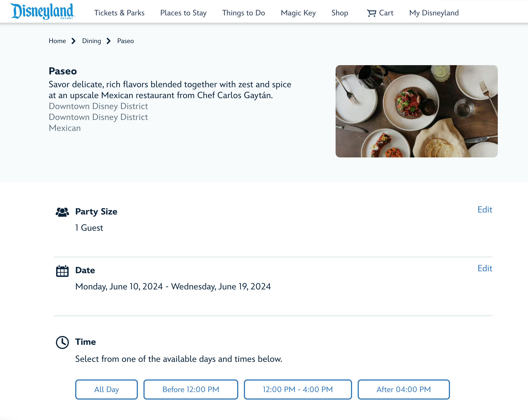The height and width of the screenshot is (420, 528).
Task: Click the Paseo restaurant food photo
Action: point(416,111)
